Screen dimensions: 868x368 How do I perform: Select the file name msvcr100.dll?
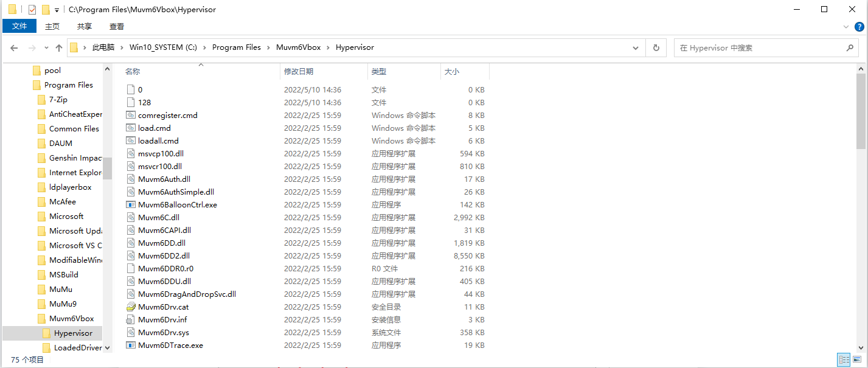[160, 166]
